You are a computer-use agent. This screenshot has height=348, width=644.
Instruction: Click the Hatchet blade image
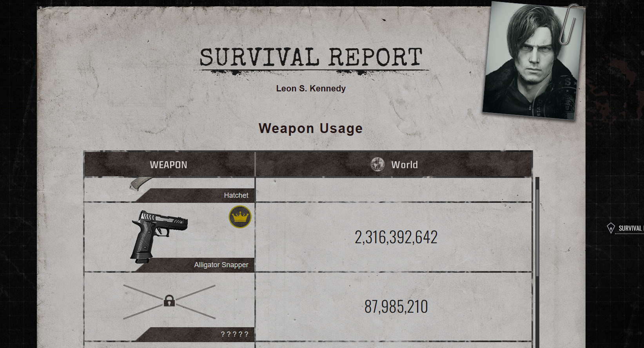(x=141, y=183)
